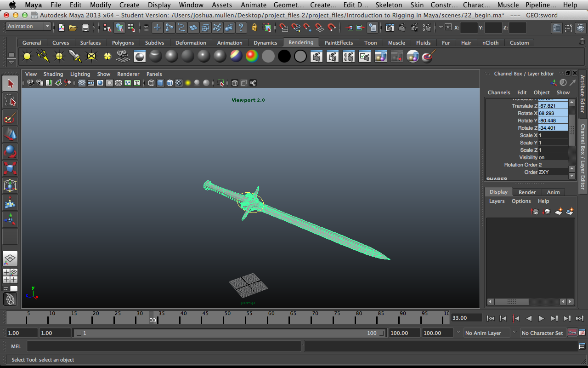Open the Skeleton menu
Screen dimensions: 588x368
pos(389,5)
